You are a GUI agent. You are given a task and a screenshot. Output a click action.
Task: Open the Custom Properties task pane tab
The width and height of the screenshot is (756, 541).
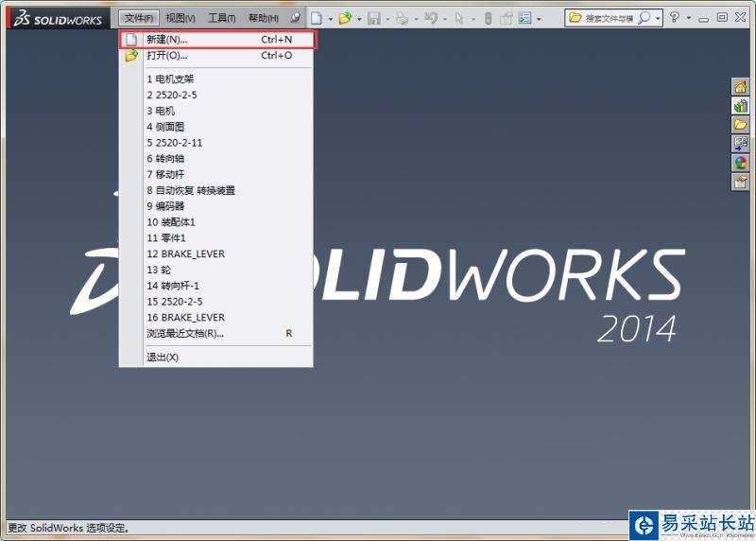click(741, 182)
